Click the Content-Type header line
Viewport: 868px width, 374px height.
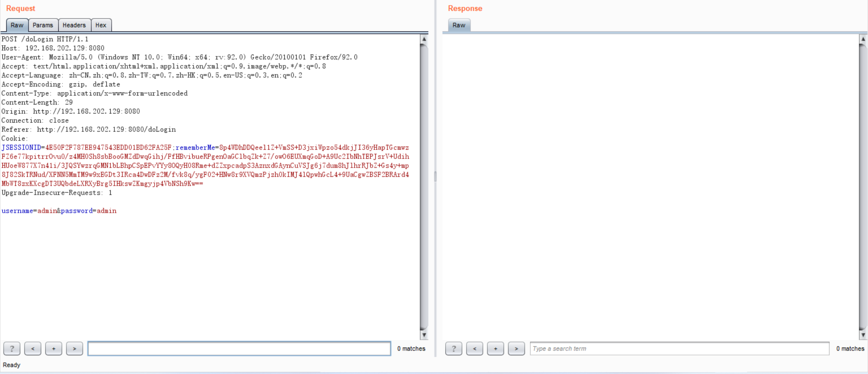coord(94,93)
